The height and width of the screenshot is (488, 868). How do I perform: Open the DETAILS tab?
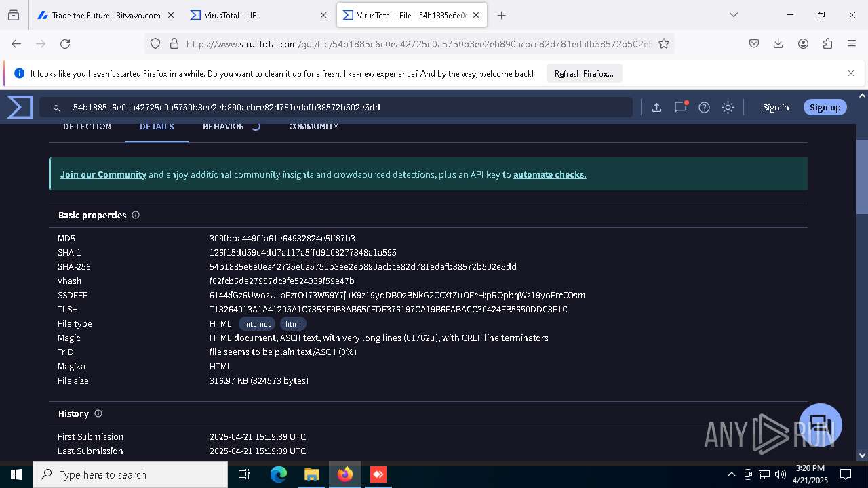[157, 127]
